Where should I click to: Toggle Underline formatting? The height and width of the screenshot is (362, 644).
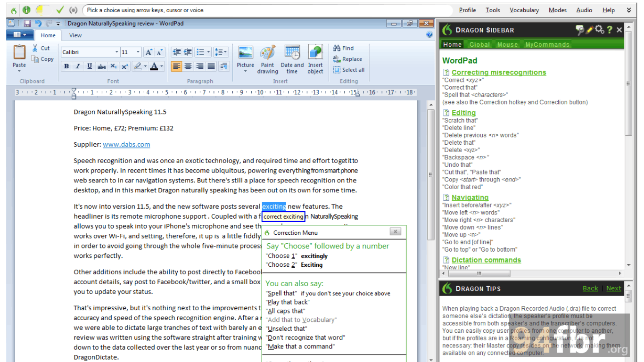click(90, 66)
